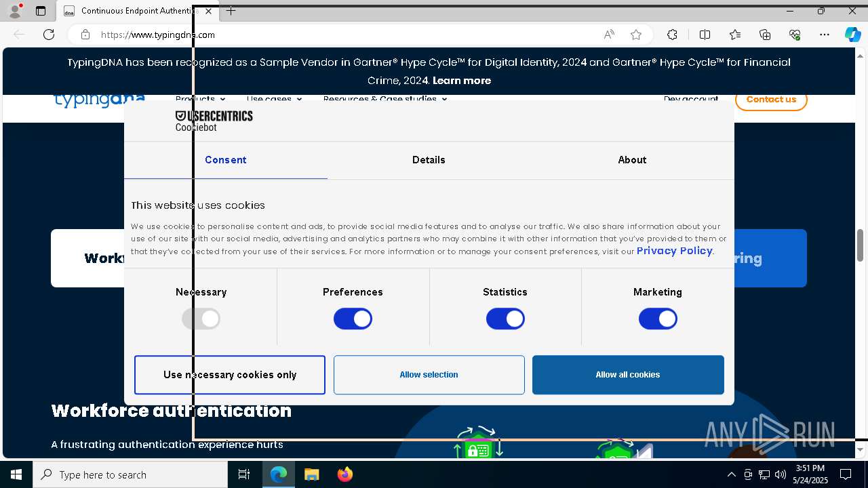The image size is (868, 488).
Task: Disable the Marketing cookies switch
Action: [x=658, y=319]
